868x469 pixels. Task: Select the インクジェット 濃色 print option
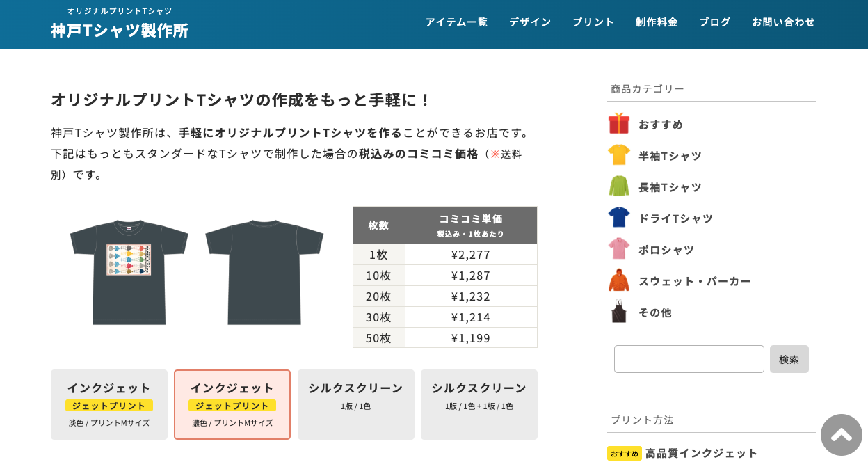coord(232,404)
